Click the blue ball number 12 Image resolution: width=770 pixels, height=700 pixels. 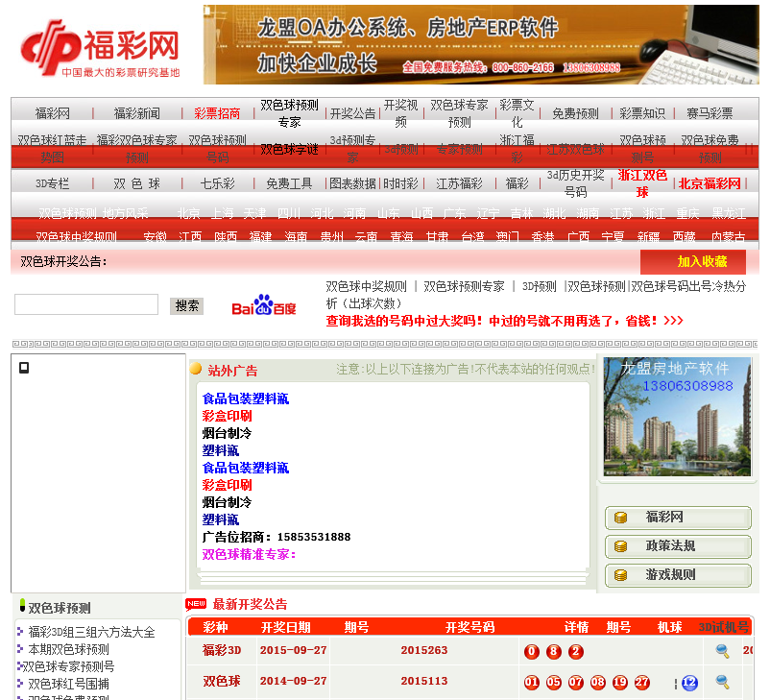pyautogui.click(x=689, y=683)
